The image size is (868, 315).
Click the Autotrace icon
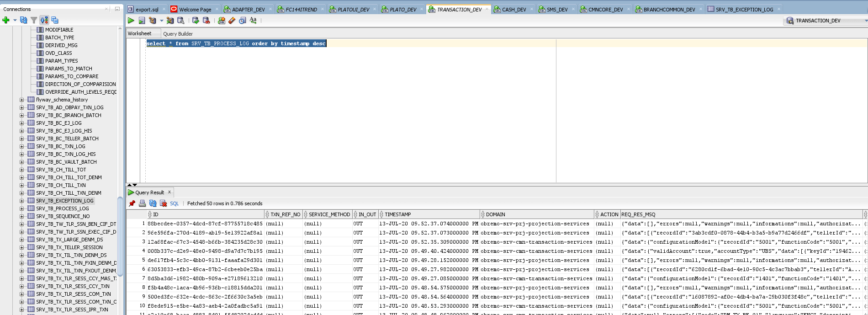[170, 21]
